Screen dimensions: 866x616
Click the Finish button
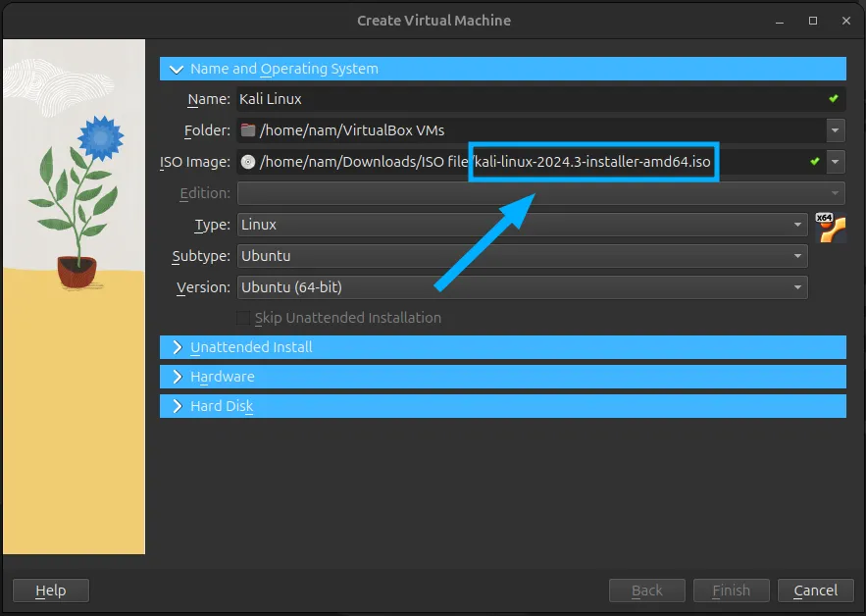point(732,590)
